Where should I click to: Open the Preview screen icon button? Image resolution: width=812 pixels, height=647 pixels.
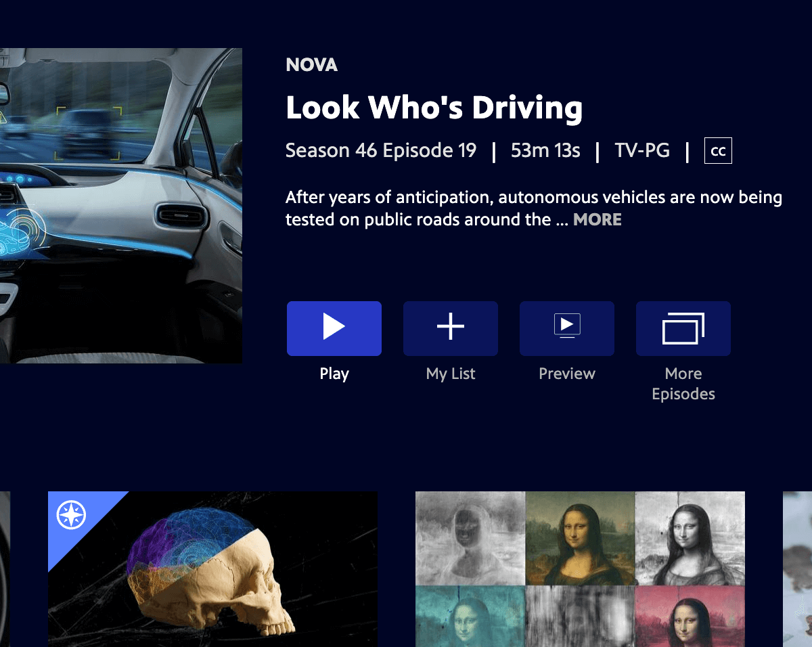click(567, 328)
